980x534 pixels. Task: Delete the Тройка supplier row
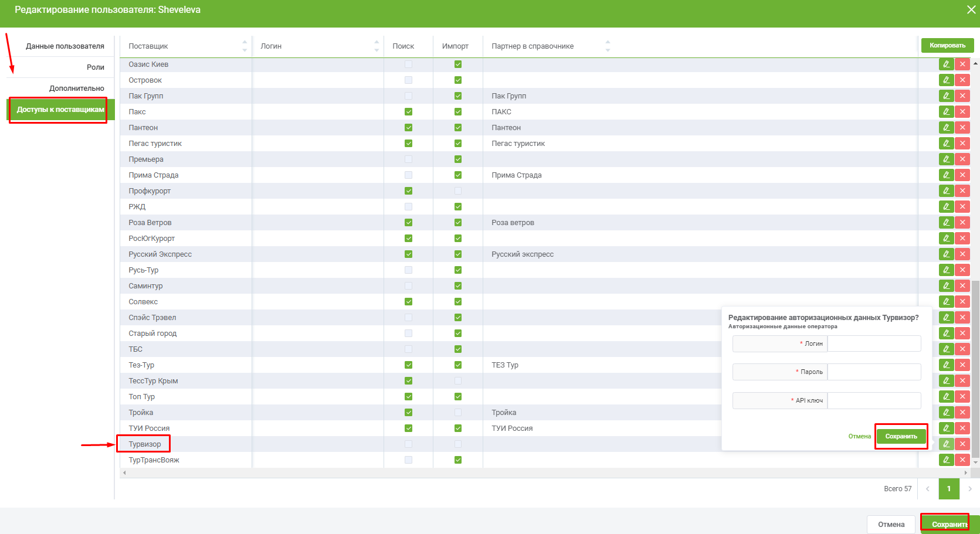(x=962, y=413)
